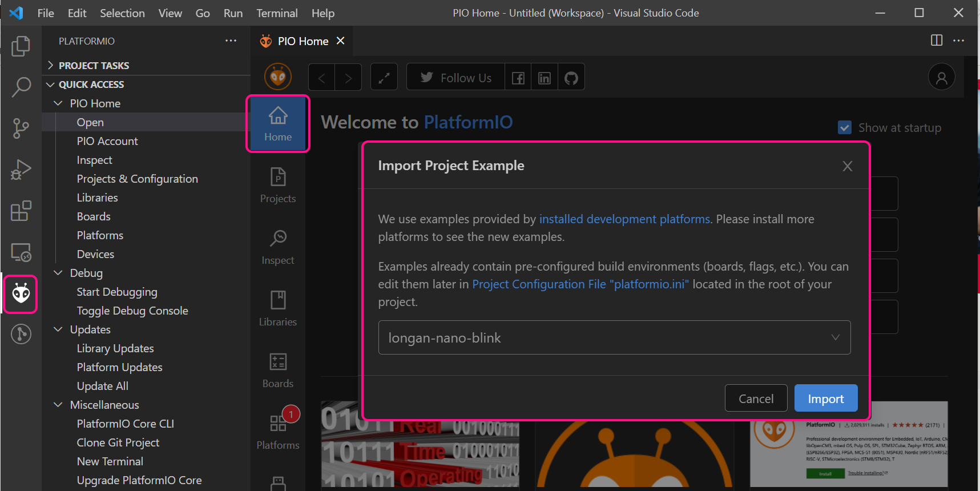Click the PlatformIO link in the welcome heading

tap(468, 122)
